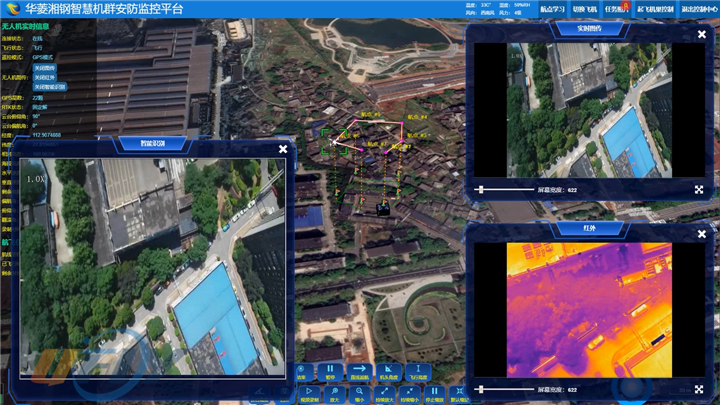The height and width of the screenshot is (405, 720).
Task: Click 退出控制中心 to exit
Action: 698,9
